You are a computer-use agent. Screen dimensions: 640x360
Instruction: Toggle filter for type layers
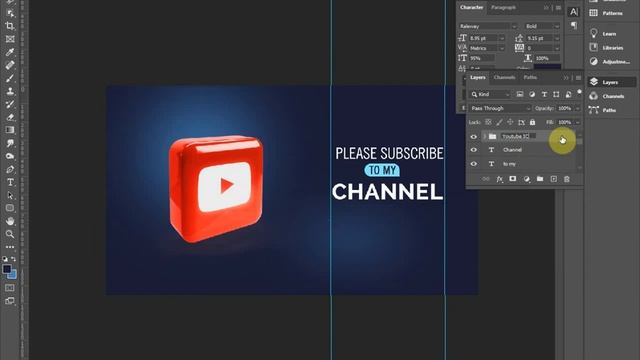[544, 94]
